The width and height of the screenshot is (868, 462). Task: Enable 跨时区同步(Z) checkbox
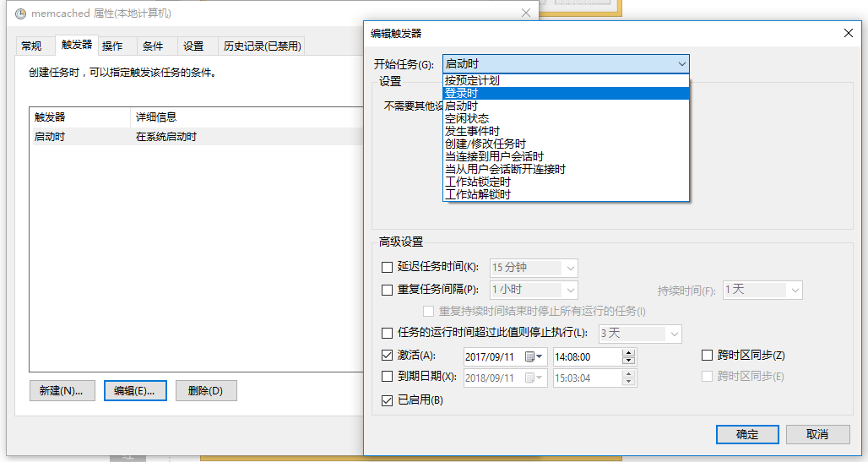707,355
